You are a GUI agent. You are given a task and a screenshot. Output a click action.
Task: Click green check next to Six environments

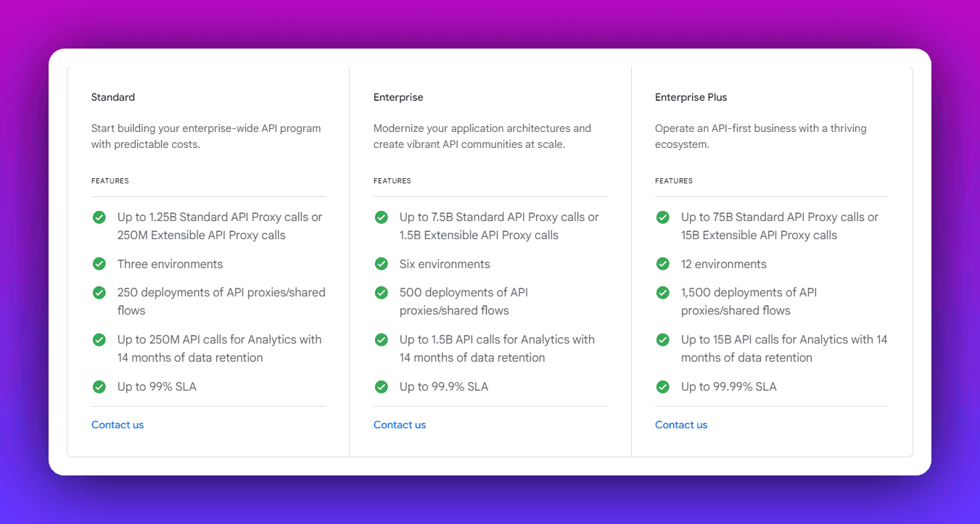[x=382, y=264]
